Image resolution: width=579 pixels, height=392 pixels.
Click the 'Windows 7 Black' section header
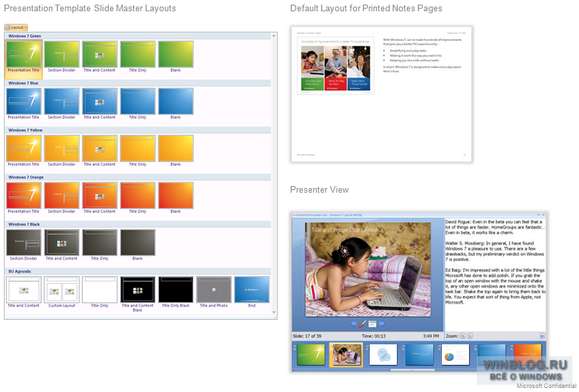pos(138,224)
